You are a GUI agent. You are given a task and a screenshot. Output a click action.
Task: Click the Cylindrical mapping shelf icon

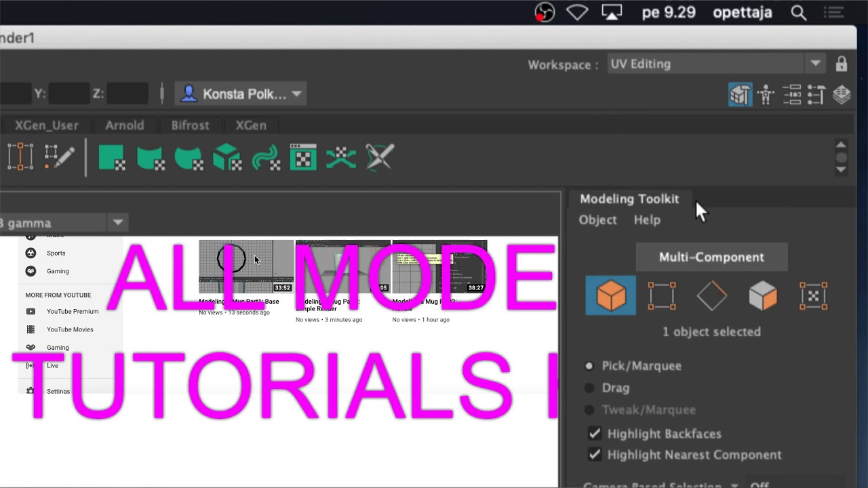pyautogui.click(x=151, y=157)
